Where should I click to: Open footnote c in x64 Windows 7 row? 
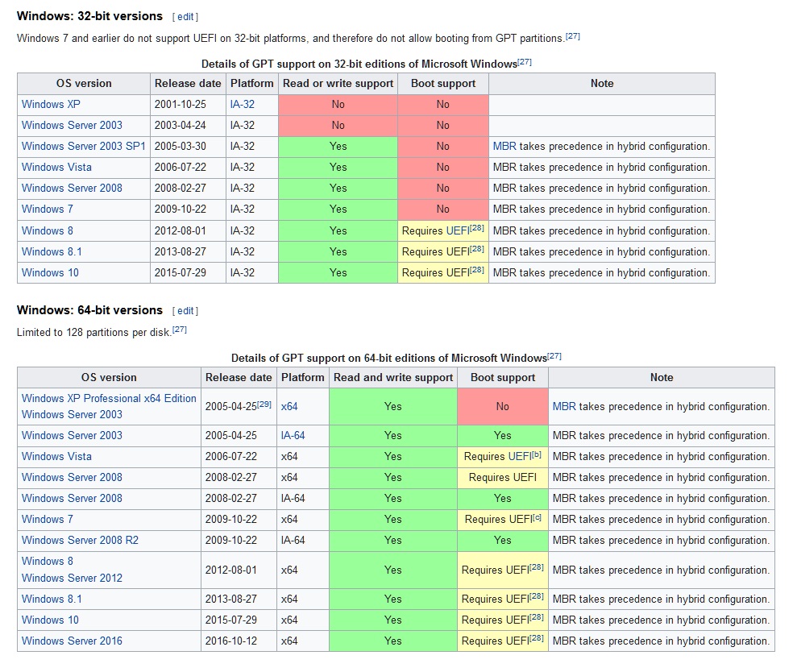click(537, 516)
